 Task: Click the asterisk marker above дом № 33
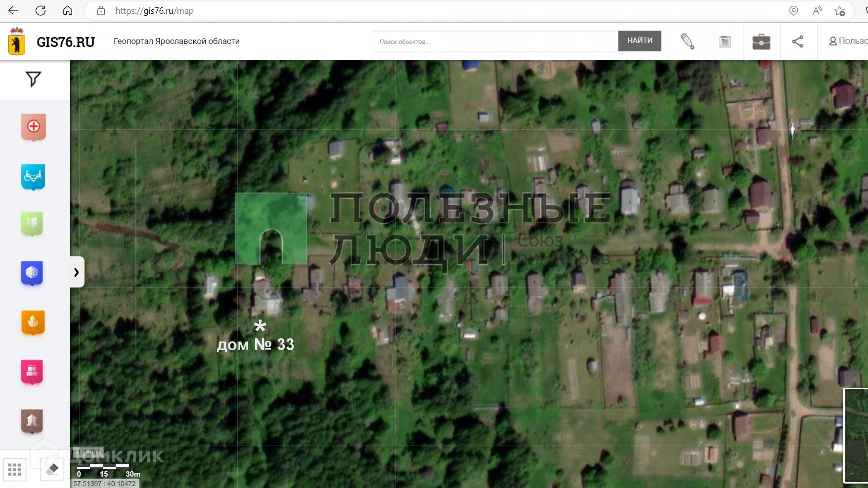(x=260, y=325)
